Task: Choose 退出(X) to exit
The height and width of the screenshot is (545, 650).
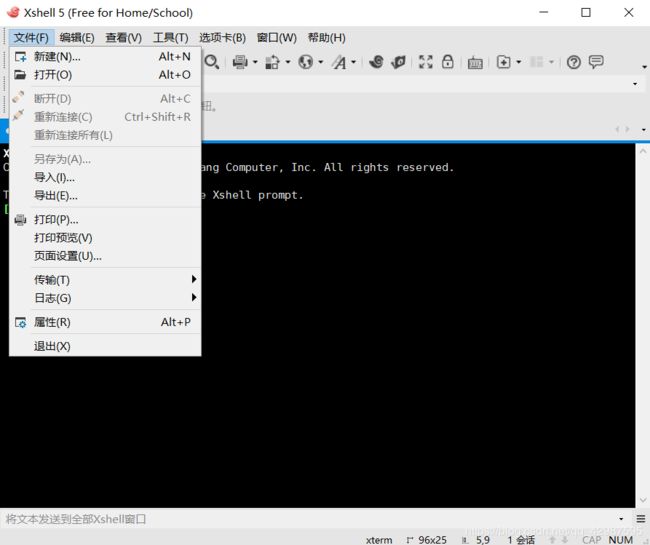Action: [x=105, y=346]
